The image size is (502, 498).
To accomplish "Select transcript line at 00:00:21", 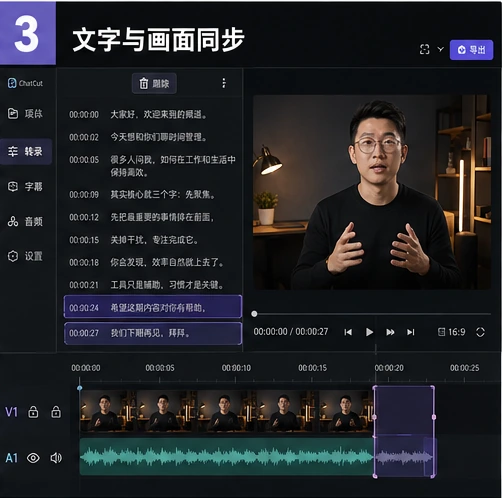I will pyautogui.click(x=153, y=285).
